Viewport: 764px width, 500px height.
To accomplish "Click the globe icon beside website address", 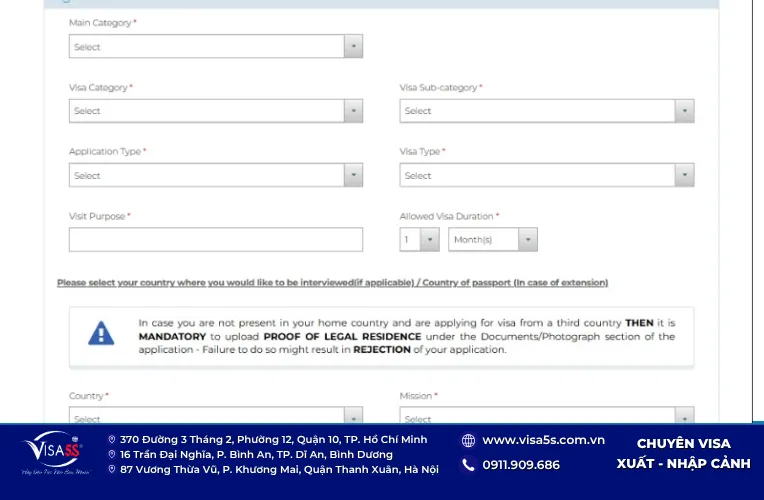I will point(468,441).
